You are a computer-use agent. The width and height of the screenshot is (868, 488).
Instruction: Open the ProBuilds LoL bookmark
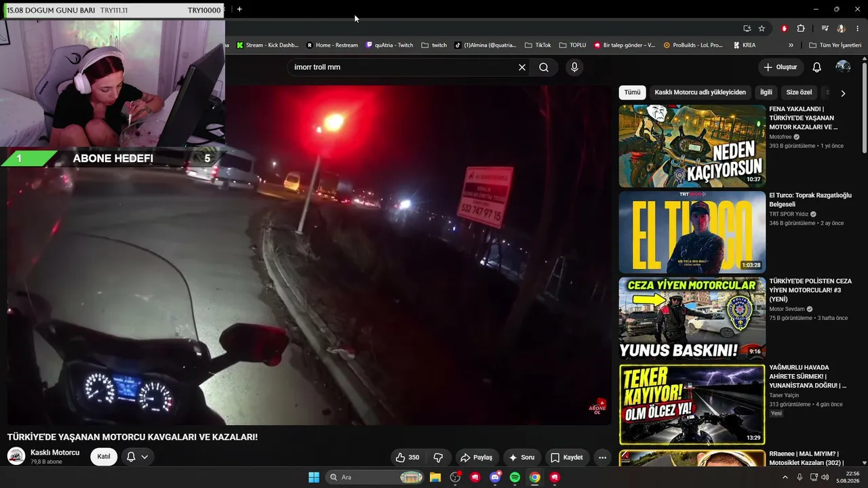(x=693, y=45)
